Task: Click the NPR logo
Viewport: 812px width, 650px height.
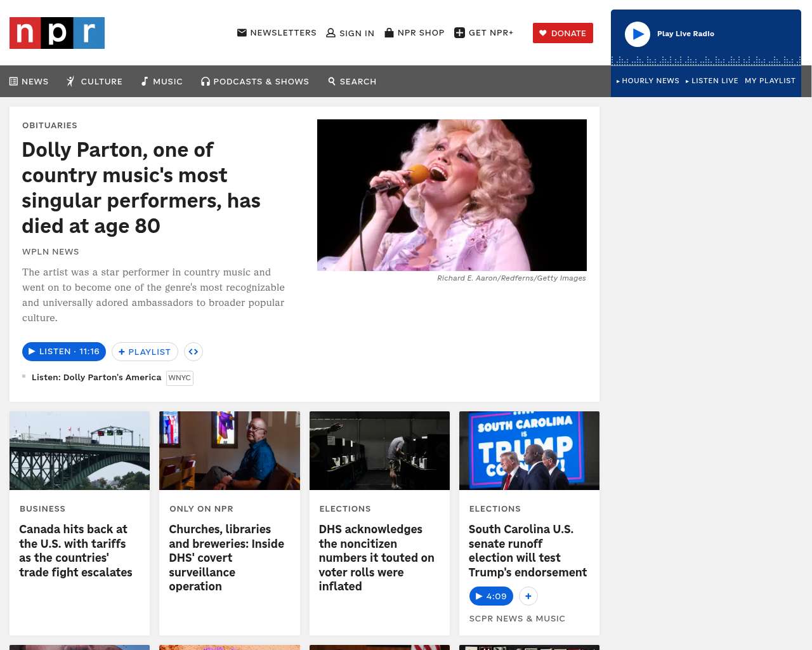Action: [x=57, y=33]
